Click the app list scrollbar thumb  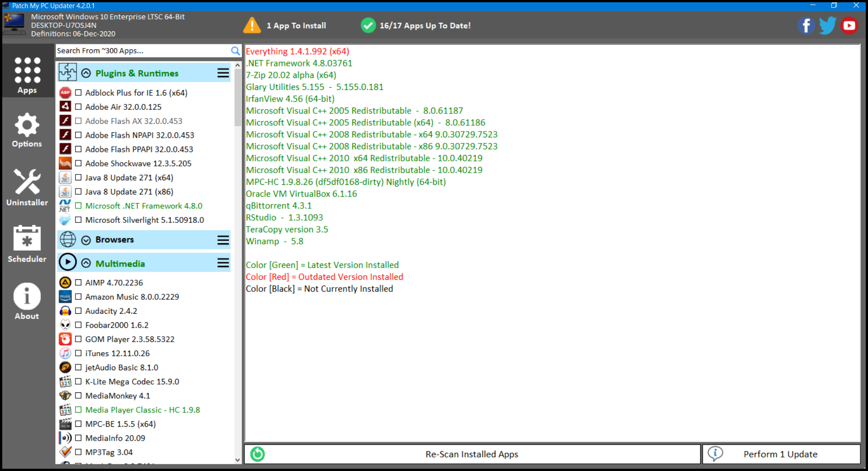coord(238,98)
